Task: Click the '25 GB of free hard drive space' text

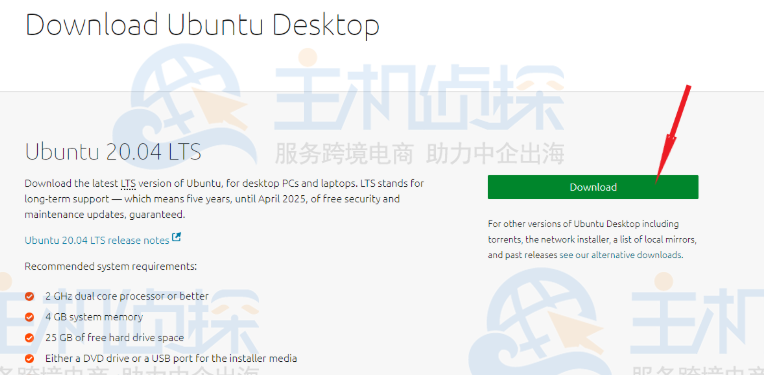Action: tap(115, 338)
